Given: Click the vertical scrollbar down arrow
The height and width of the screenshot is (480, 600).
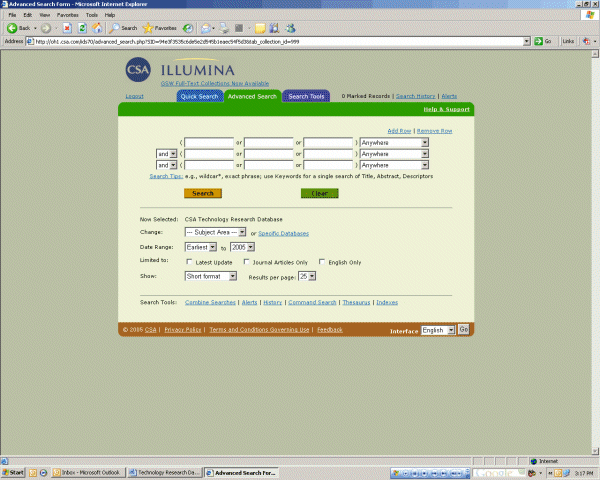Looking at the screenshot, I should click(x=595, y=451).
